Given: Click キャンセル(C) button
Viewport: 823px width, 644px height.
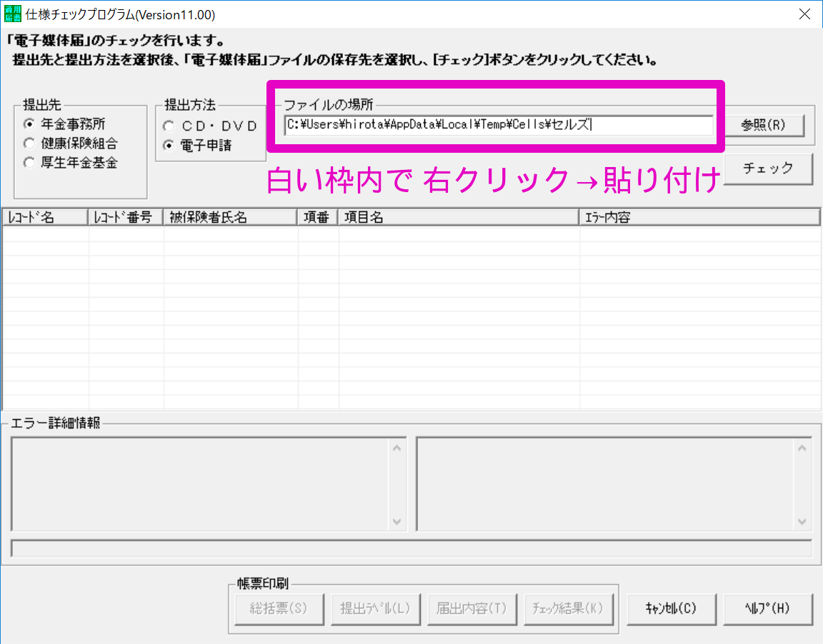Looking at the screenshot, I should (672, 608).
